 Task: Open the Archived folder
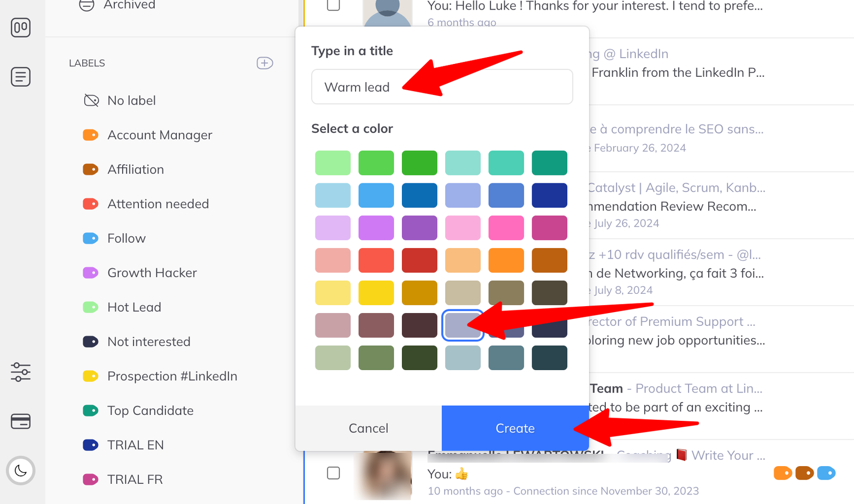tap(117, 5)
